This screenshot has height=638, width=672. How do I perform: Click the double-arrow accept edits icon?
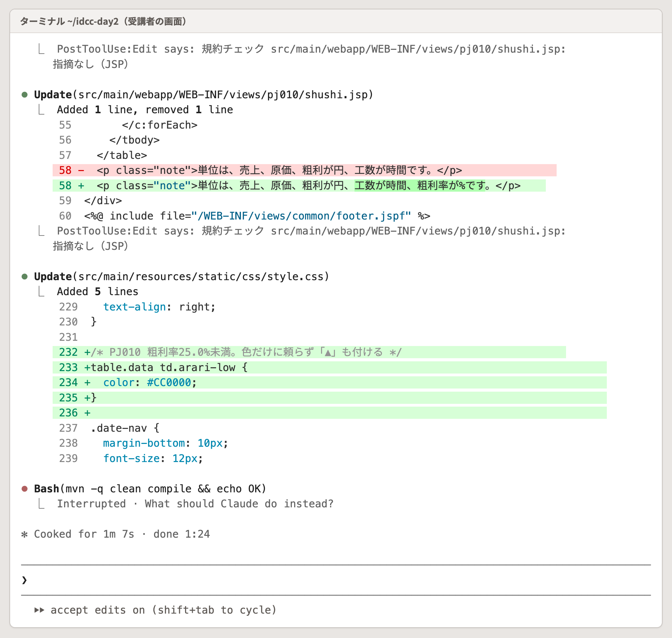pos(39,610)
